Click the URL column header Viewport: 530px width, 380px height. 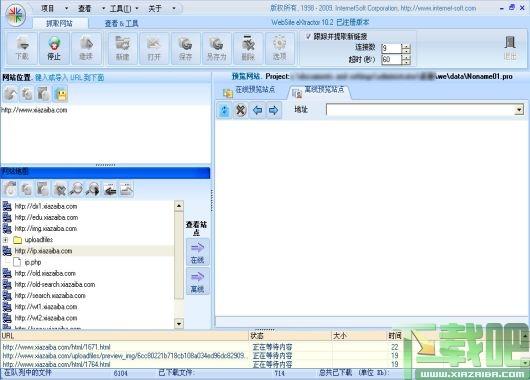click(124, 336)
